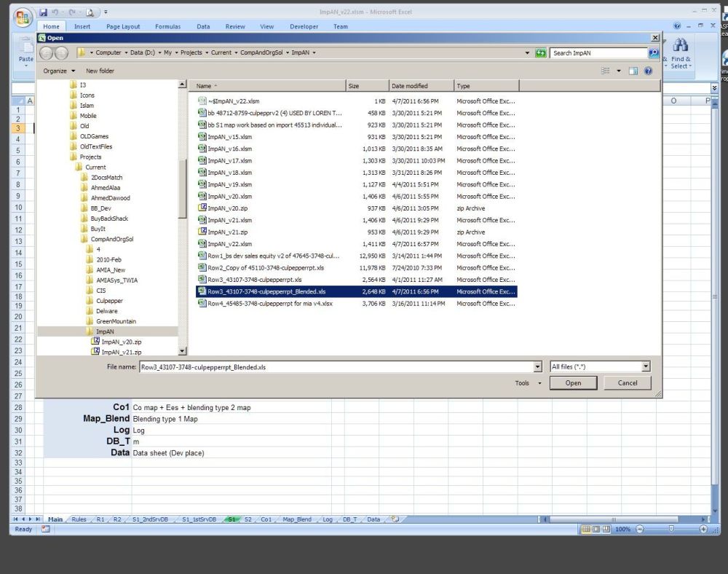The image size is (728, 574).
Task: Click the Back arrow in Open dialog
Action: point(47,53)
